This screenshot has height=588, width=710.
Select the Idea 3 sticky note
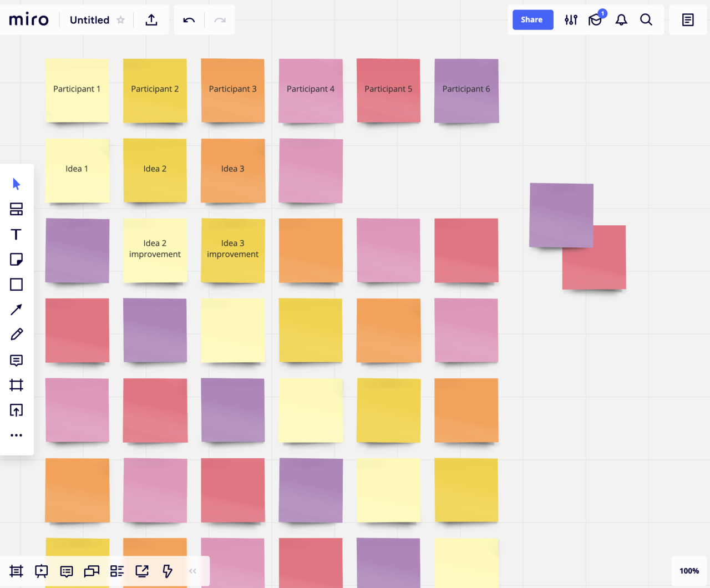click(x=233, y=170)
